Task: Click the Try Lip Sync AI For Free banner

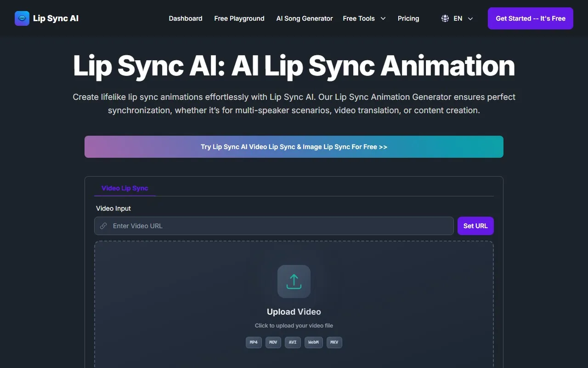Action: point(294,147)
